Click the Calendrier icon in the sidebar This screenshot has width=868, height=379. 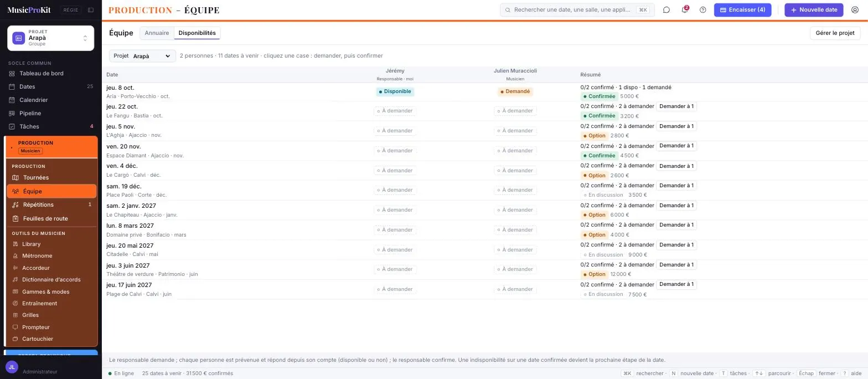pos(12,100)
